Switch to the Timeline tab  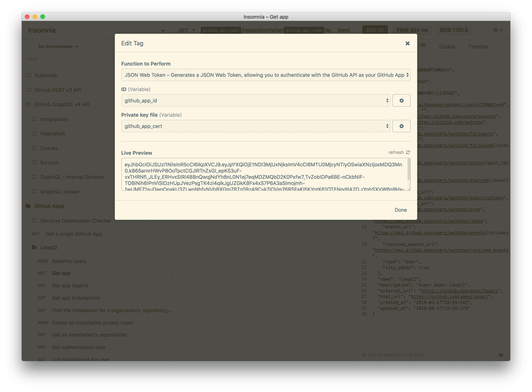(478, 47)
